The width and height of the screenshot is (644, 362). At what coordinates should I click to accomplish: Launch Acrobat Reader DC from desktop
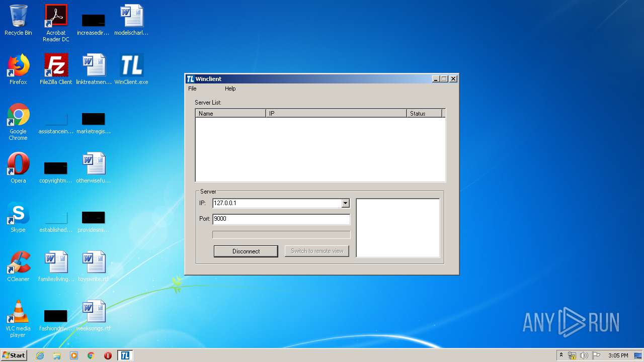pyautogui.click(x=56, y=23)
